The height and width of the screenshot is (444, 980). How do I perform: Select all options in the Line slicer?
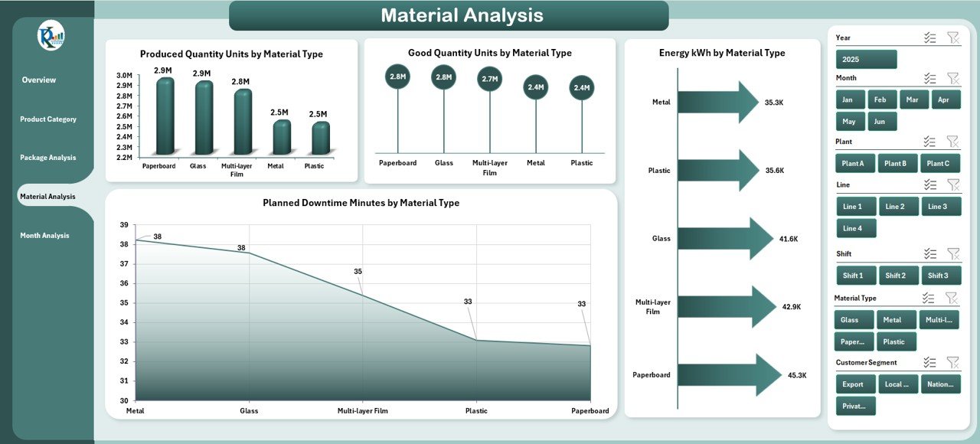click(929, 184)
